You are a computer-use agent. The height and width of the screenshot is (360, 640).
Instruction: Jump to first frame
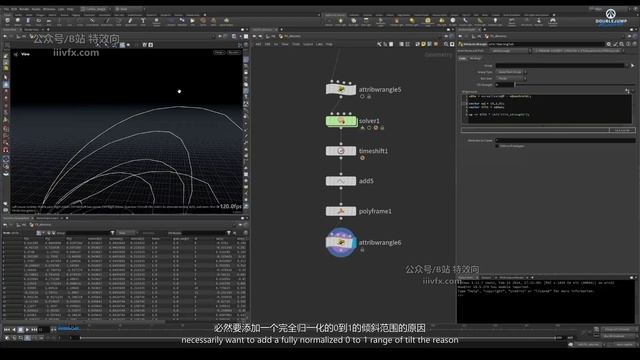point(7,329)
